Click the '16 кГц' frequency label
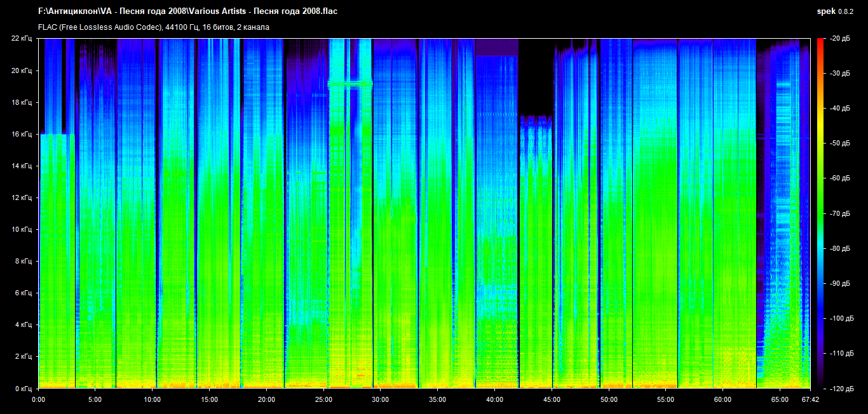Image resolution: width=868 pixels, height=414 pixels. 22,134
